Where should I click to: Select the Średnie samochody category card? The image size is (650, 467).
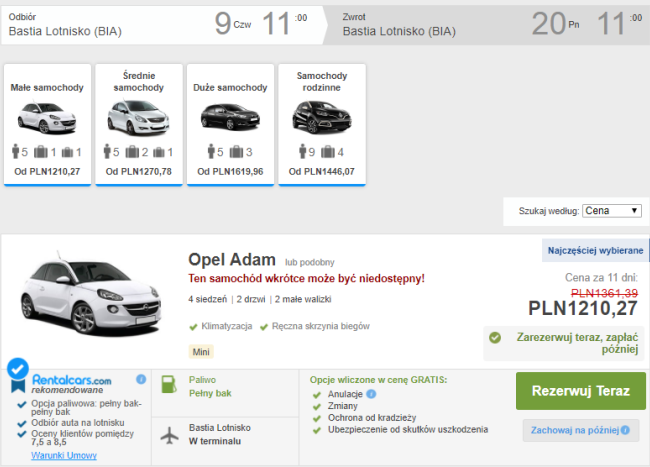(x=139, y=125)
